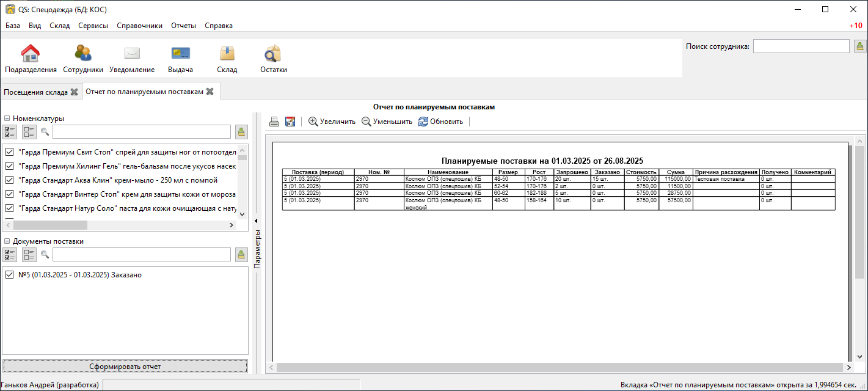Open the Отчеты menu
The height and width of the screenshot is (391, 868).
pyautogui.click(x=183, y=26)
